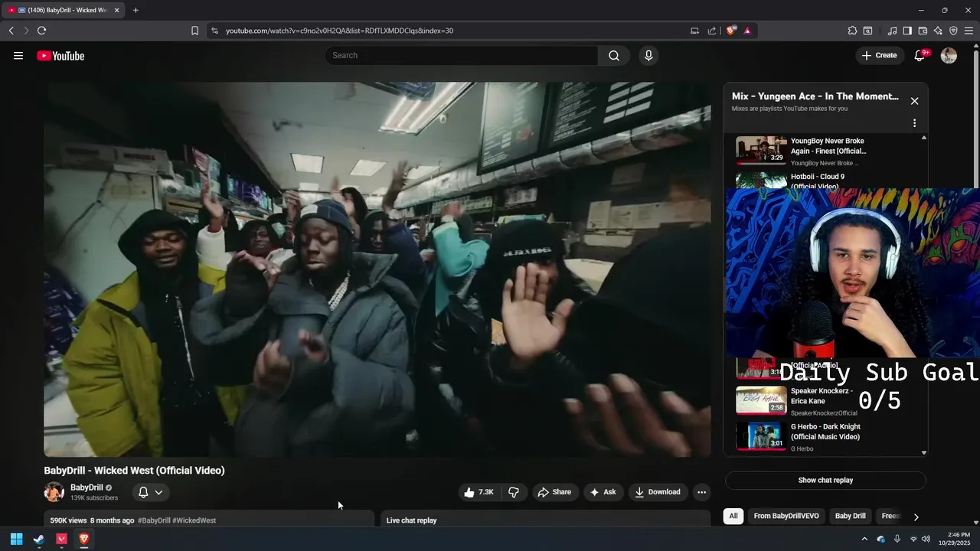980x551 pixels.
Task: Click the Ask button
Action: pos(603,492)
